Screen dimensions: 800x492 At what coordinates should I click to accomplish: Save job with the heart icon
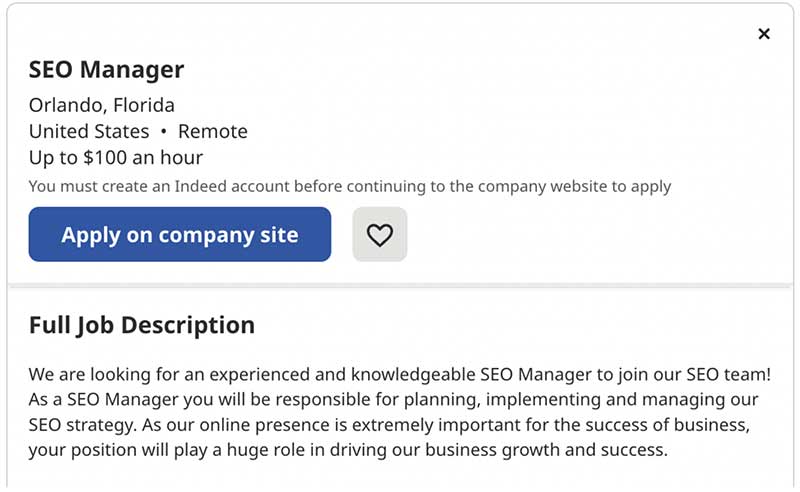(x=380, y=235)
